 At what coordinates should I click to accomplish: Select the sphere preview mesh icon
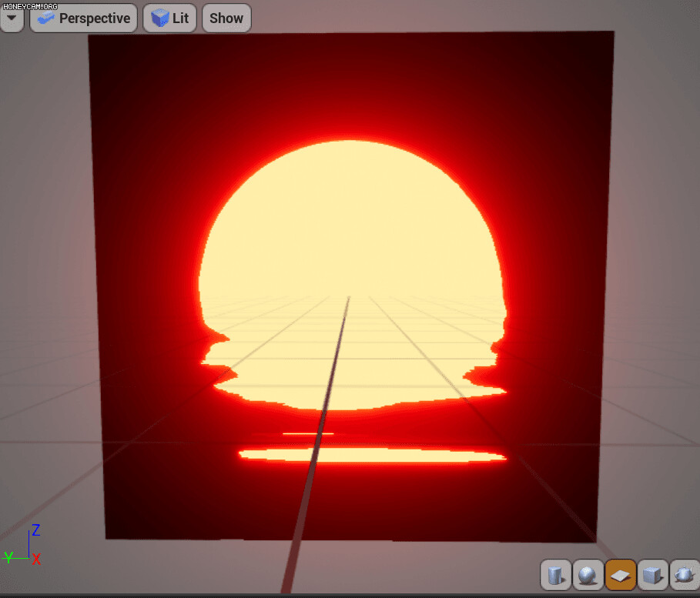(588, 575)
